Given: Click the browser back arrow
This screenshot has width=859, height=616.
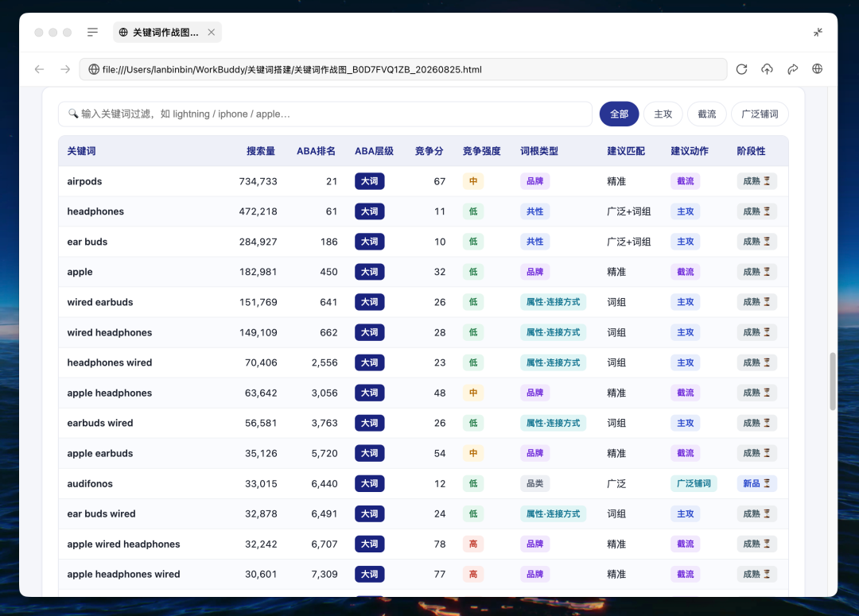Looking at the screenshot, I should tap(39, 69).
